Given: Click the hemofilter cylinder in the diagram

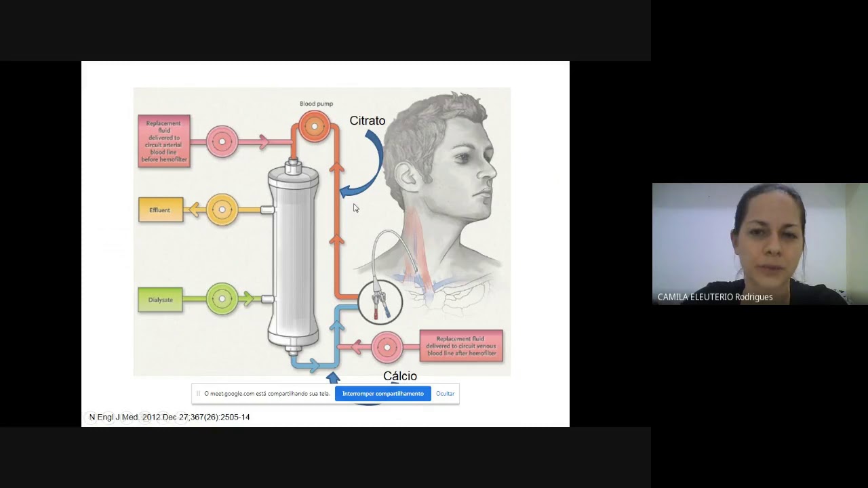Looking at the screenshot, I should click(x=293, y=258).
